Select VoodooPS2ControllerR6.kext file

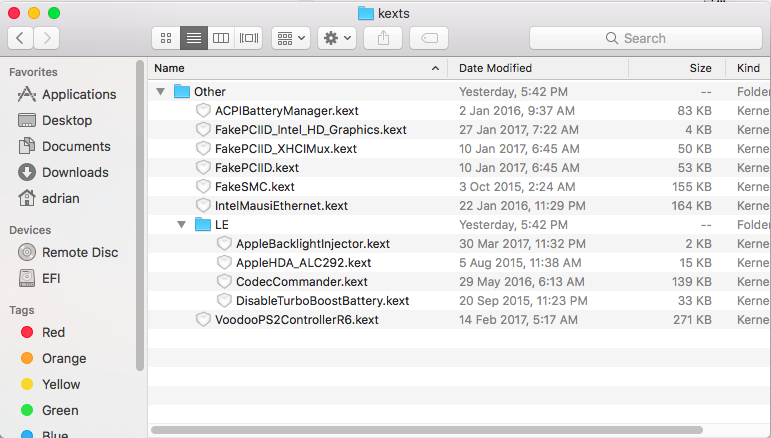[x=296, y=320]
